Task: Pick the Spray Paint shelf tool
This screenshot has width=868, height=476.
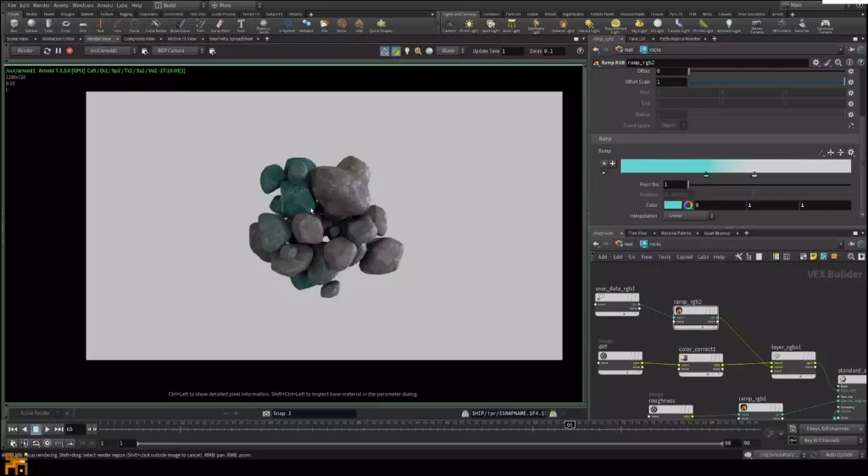Action: tap(220, 25)
